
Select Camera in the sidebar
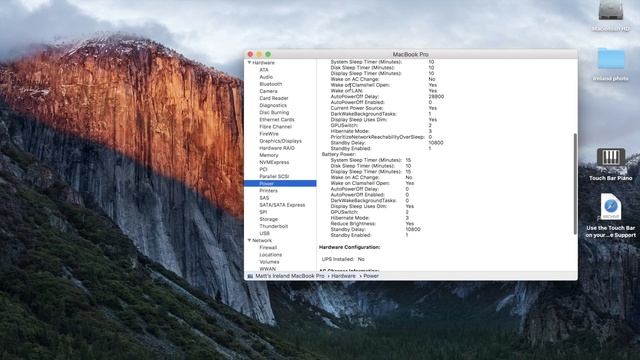[x=268, y=91]
